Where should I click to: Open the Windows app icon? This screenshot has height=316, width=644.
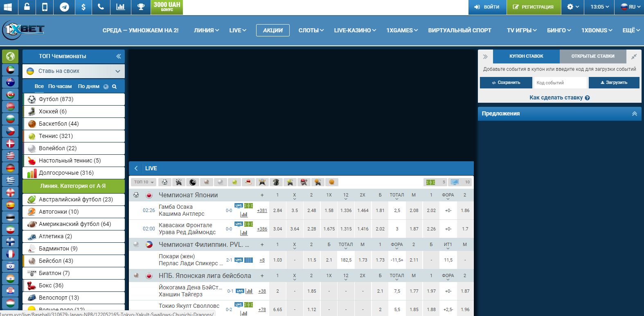[8, 7]
